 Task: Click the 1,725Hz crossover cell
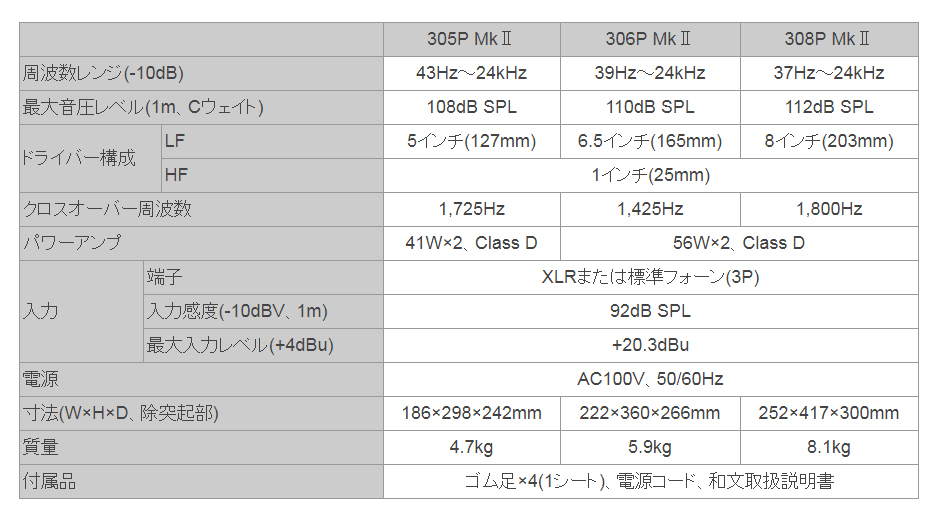[472, 209]
